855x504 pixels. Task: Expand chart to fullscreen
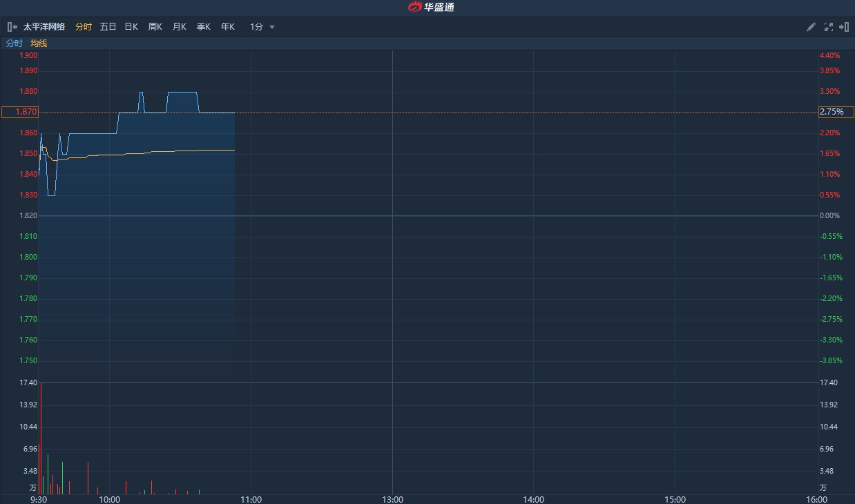(x=828, y=27)
